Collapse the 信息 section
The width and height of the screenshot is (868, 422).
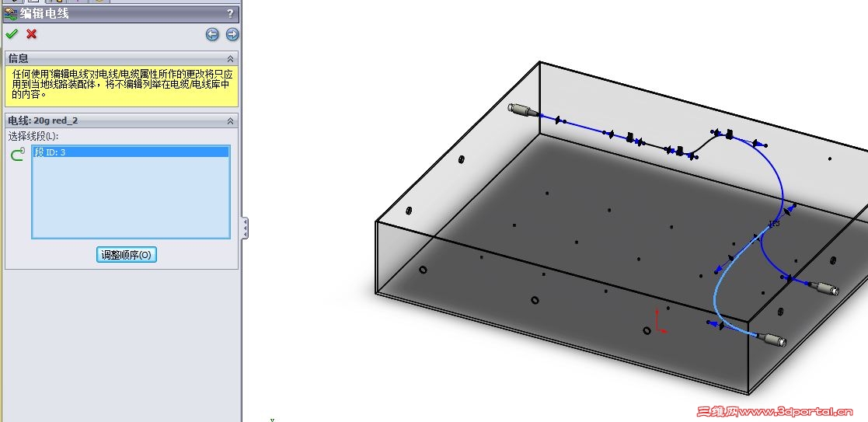pos(230,58)
